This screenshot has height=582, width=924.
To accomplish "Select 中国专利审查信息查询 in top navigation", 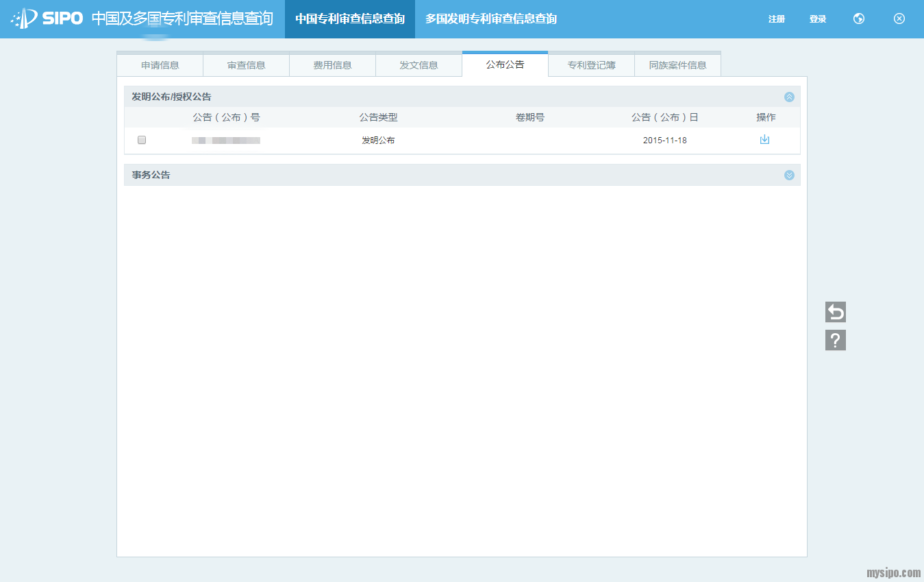I will [350, 19].
